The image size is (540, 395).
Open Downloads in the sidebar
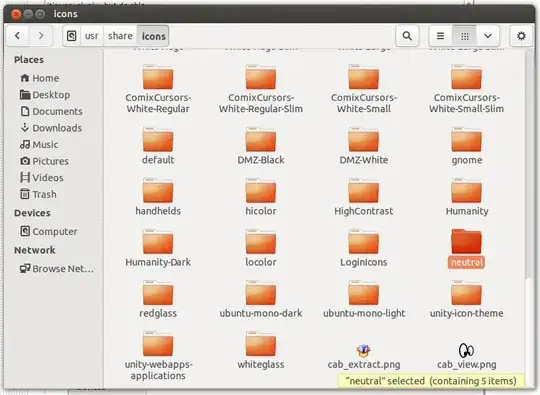(x=51, y=128)
